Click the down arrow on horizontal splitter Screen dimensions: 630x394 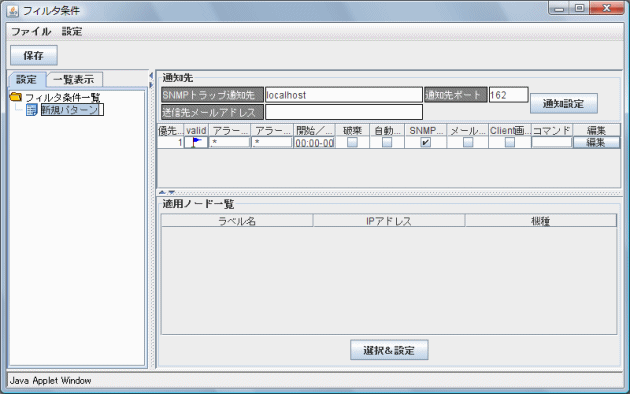pyautogui.click(x=172, y=192)
